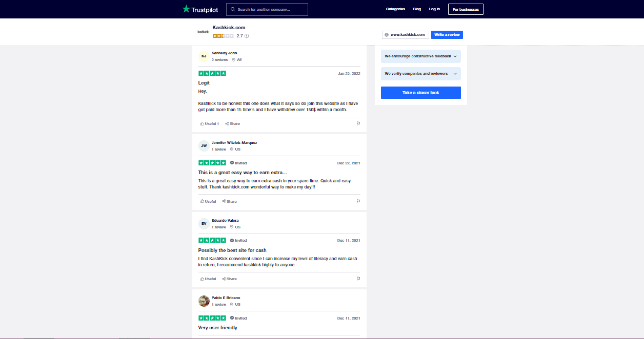Click the Dec 22, 2021 review date
Viewport: 644px width, 339px height.
(349, 163)
